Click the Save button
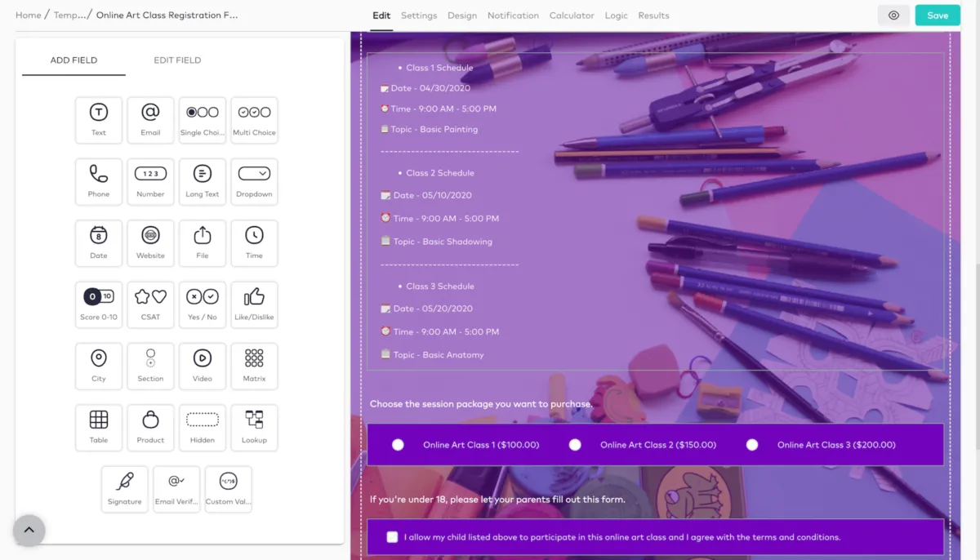 [938, 16]
